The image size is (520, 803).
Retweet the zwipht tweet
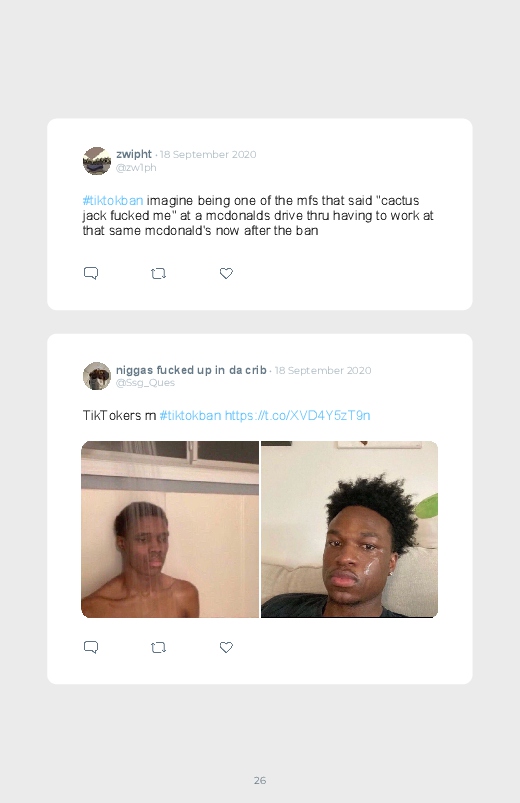click(x=158, y=273)
